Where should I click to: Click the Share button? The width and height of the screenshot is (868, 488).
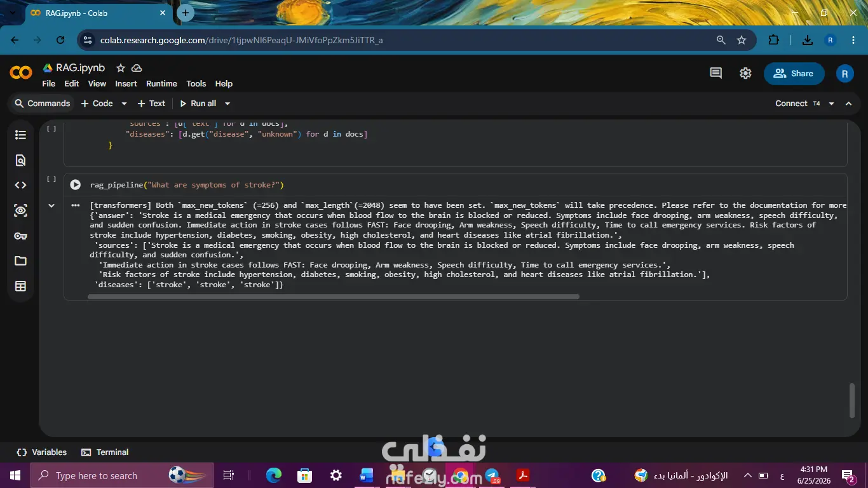click(x=794, y=74)
